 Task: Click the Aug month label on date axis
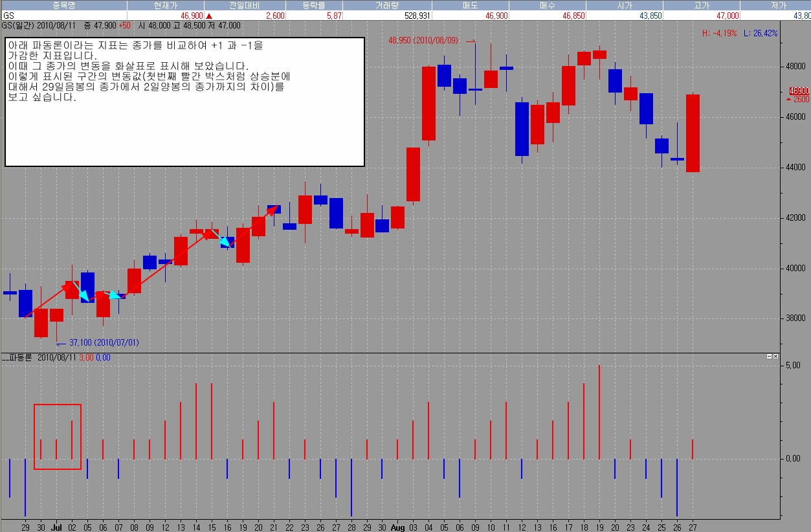point(397,527)
